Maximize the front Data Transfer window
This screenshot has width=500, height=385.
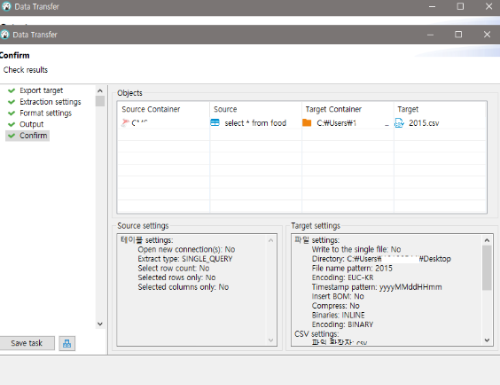pyautogui.click(x=458, y=34)
